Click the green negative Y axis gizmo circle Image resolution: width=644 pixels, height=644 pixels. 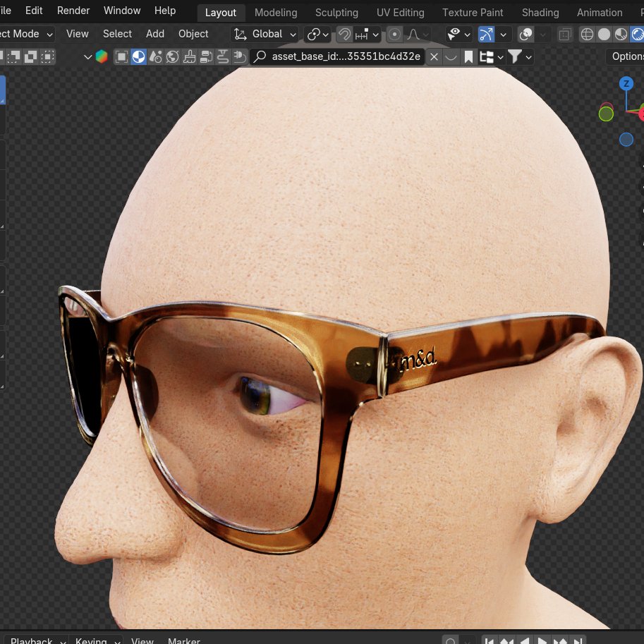pyautogui.click(x=606, y=114)
